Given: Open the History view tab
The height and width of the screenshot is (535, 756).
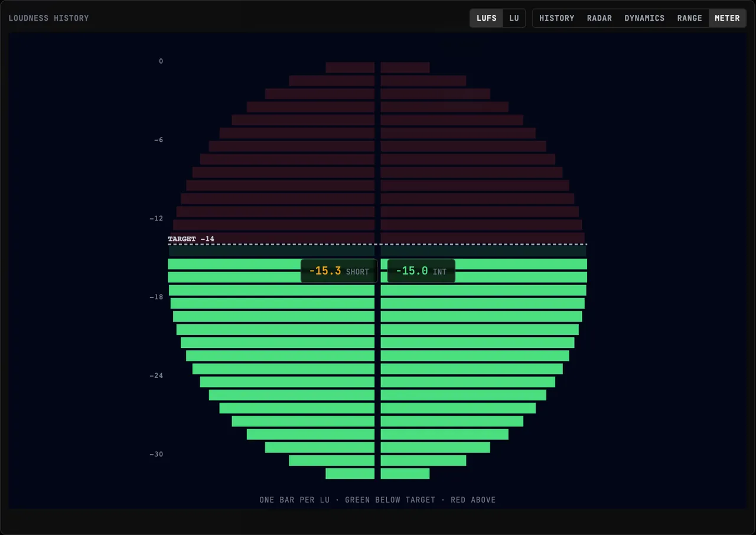Looking at the screenshot, I should [x=556, y=18].
